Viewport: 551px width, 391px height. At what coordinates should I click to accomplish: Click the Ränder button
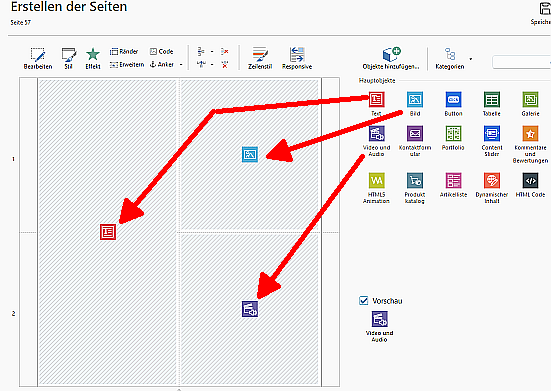[124, 52]
